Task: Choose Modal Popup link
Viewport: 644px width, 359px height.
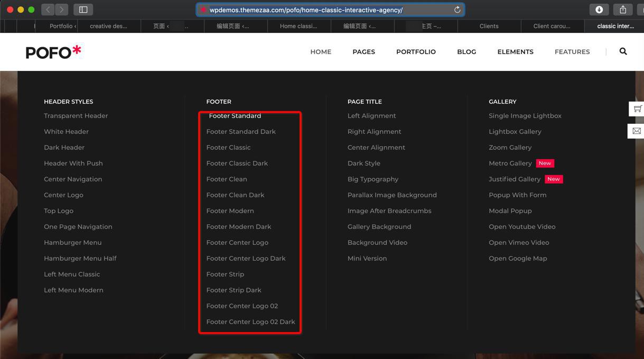Action: coord(510,211)
